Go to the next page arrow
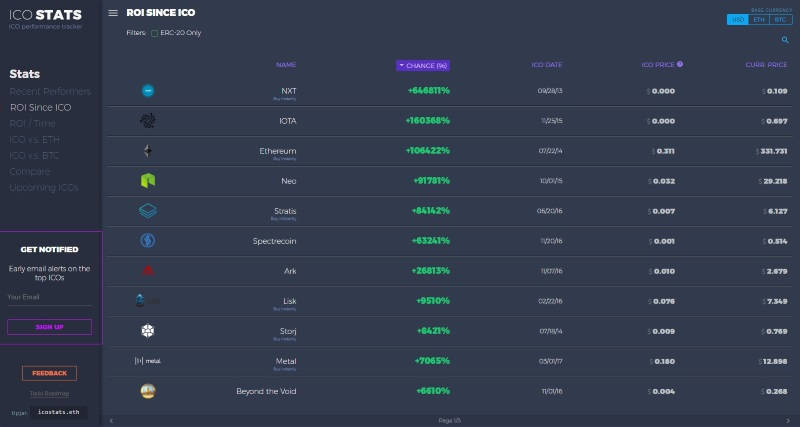 (x=789, y=421)
